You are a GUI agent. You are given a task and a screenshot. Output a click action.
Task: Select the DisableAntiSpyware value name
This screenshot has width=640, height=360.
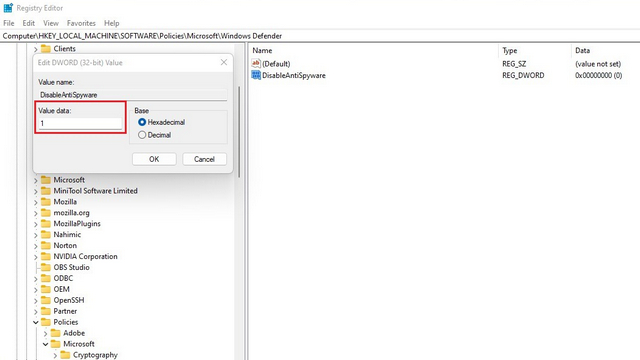294,75
